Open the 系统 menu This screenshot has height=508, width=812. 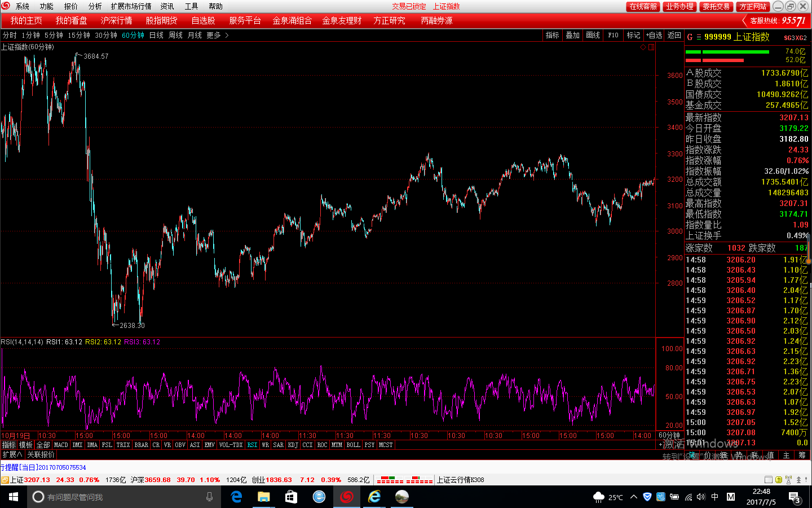click(x=23, y=6)
